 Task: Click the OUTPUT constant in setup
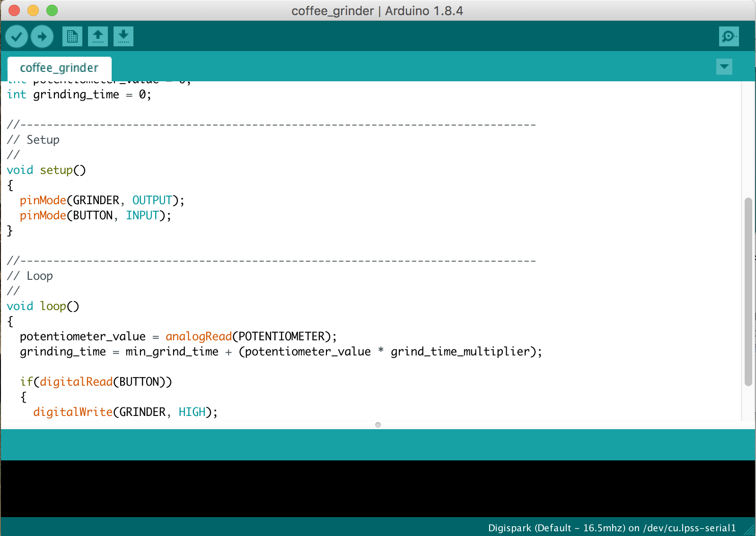(x=152, y=200)
